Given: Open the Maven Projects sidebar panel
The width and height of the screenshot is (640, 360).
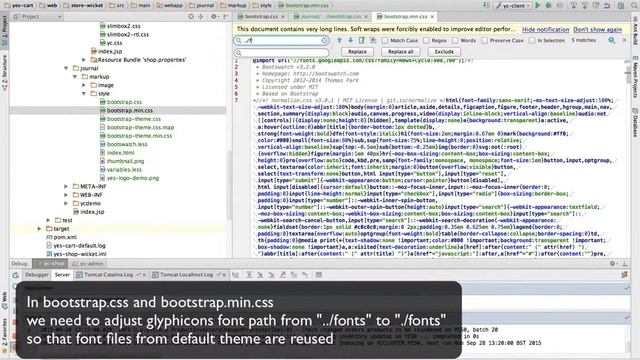Looking at the screenshot, I should tap(635, 76).
